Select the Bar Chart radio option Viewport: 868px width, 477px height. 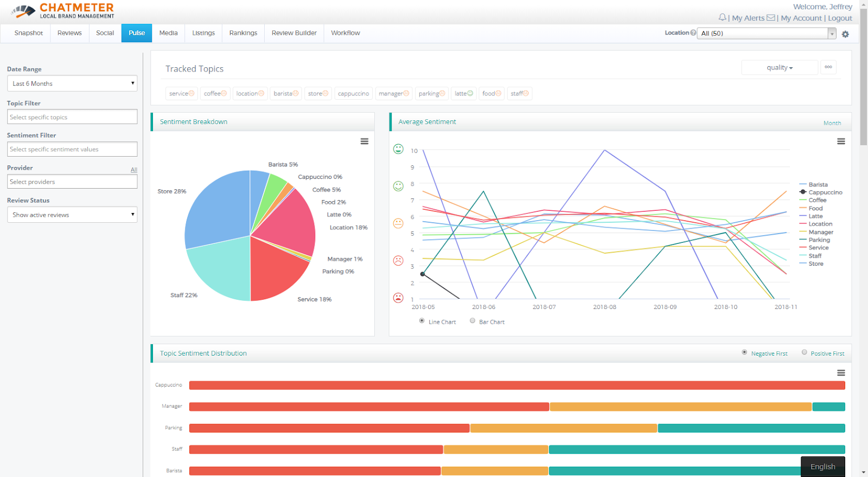coord(473,321)
